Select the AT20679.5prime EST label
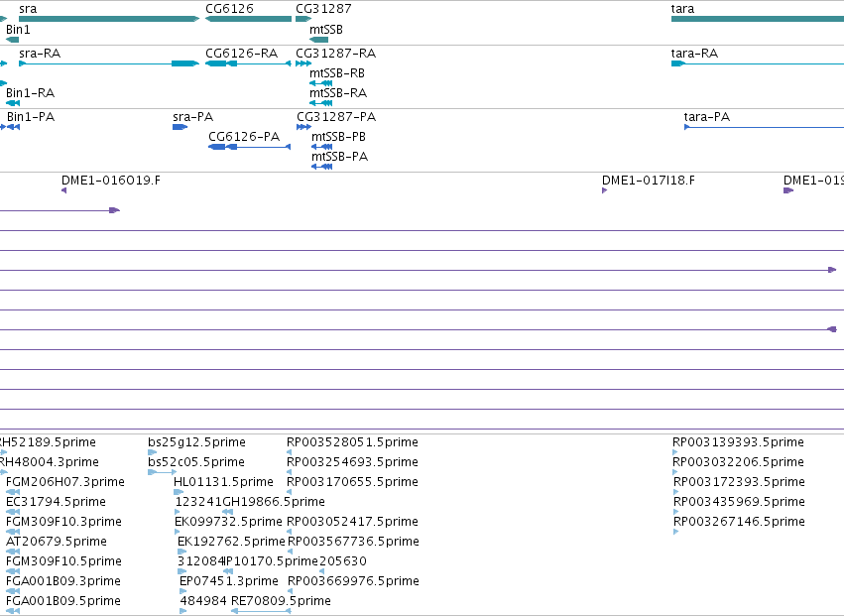 [x=57, y=542]
